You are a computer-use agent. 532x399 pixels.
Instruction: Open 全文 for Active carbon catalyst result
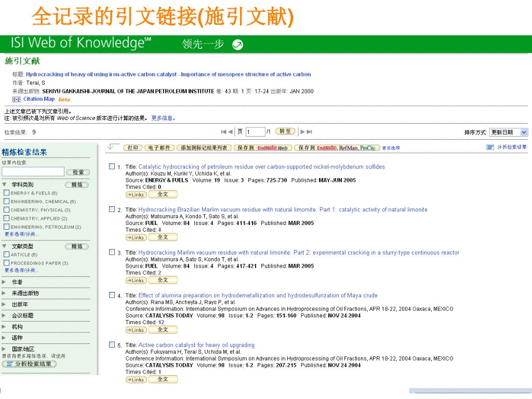163,379
